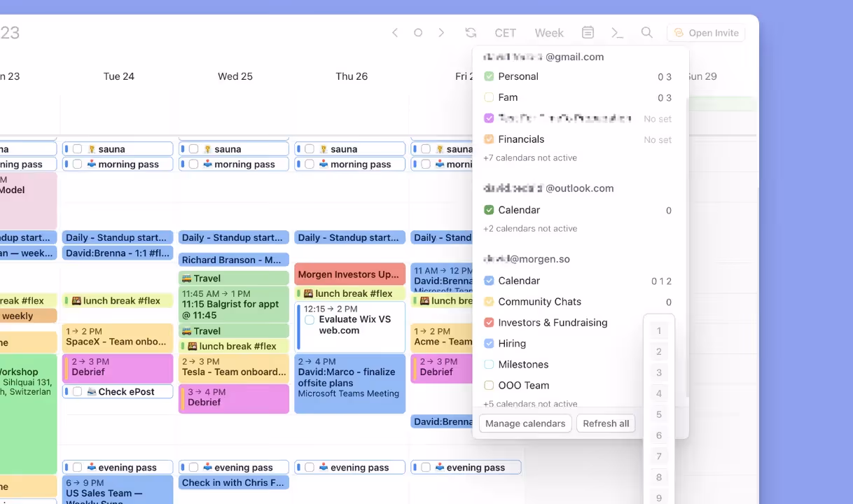Viewport: 853px width, 504px height.
Task: Go to next week arrow
Action: 441,33
